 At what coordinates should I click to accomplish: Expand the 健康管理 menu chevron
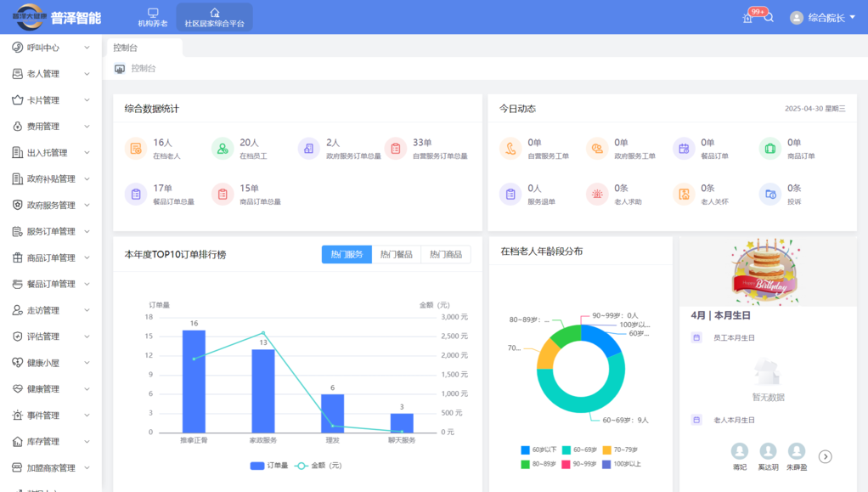tap(87, 389)
